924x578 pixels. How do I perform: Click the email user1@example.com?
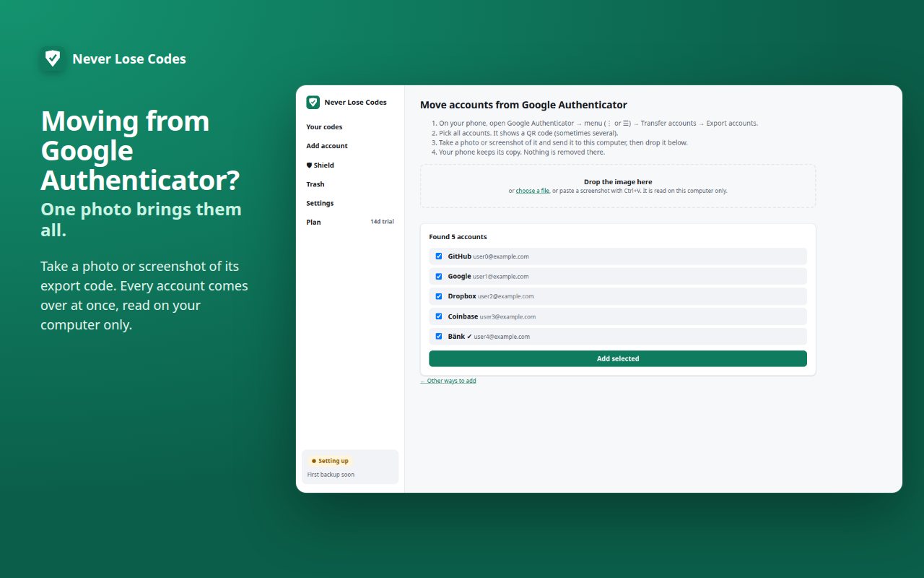pyautogui.click(x=501, y=277)
